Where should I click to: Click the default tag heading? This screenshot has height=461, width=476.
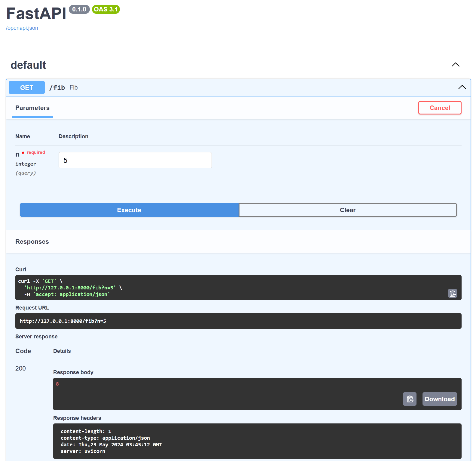(28, 65)
